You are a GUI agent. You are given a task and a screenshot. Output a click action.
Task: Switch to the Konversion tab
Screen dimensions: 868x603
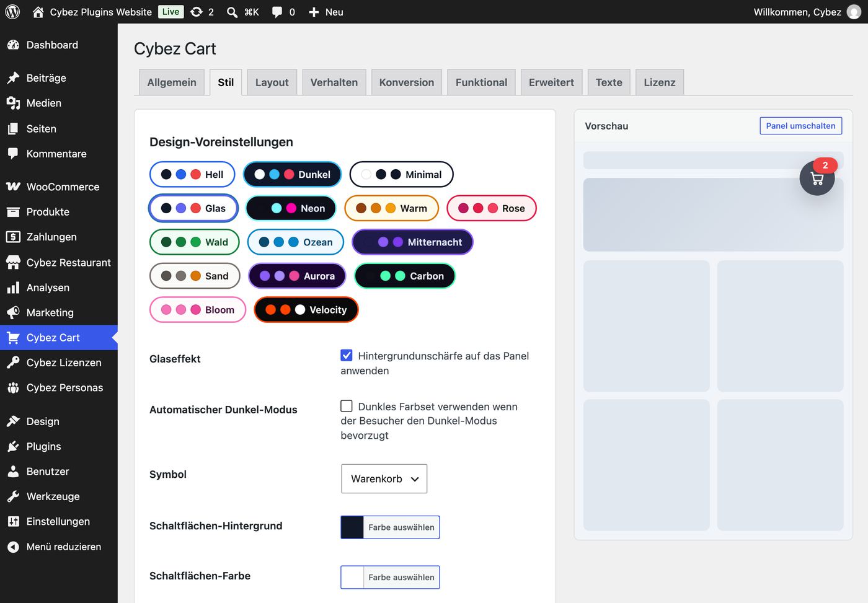tap(407, 82)
